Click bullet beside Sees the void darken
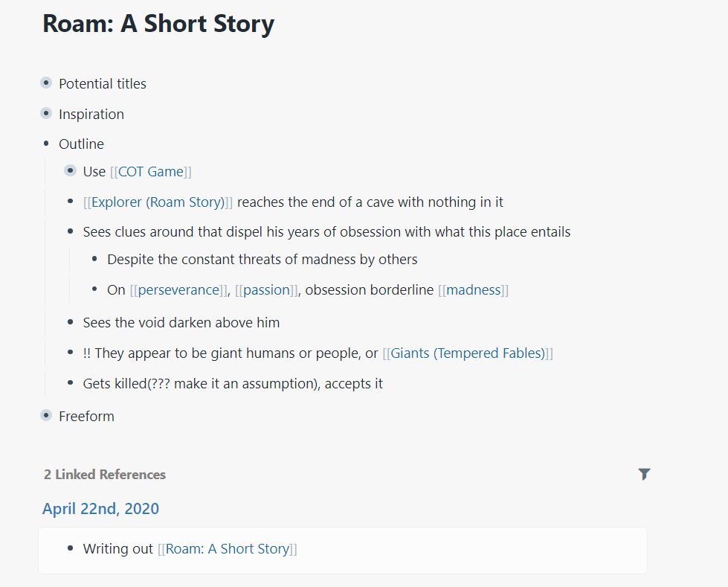 tap(70, 323)
